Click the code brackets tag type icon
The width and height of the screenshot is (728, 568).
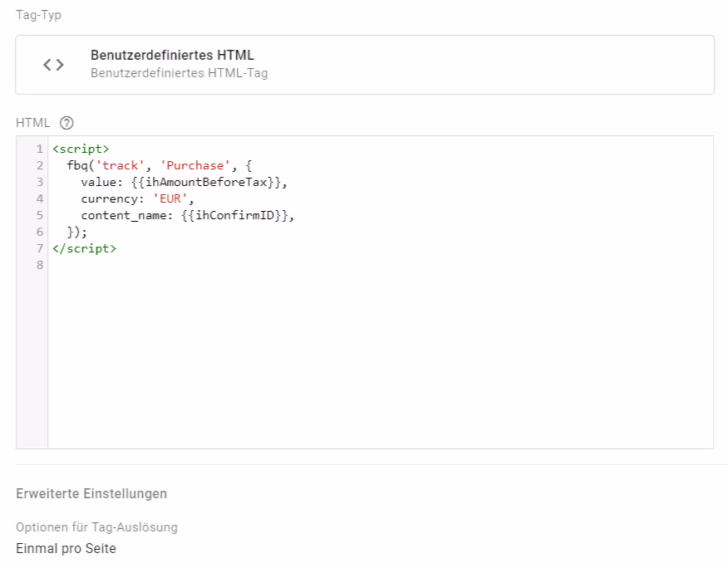click(53, 65)
